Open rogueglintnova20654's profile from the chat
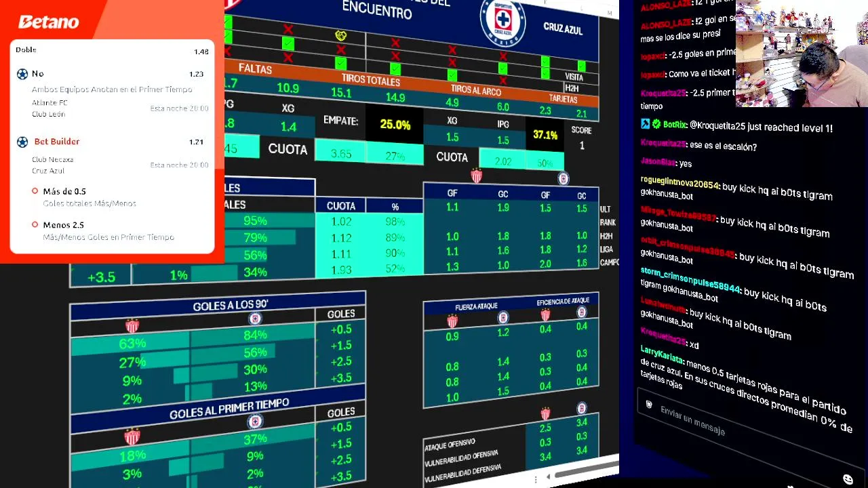Viewport: 868px width, 488px height. pos(679,184)
